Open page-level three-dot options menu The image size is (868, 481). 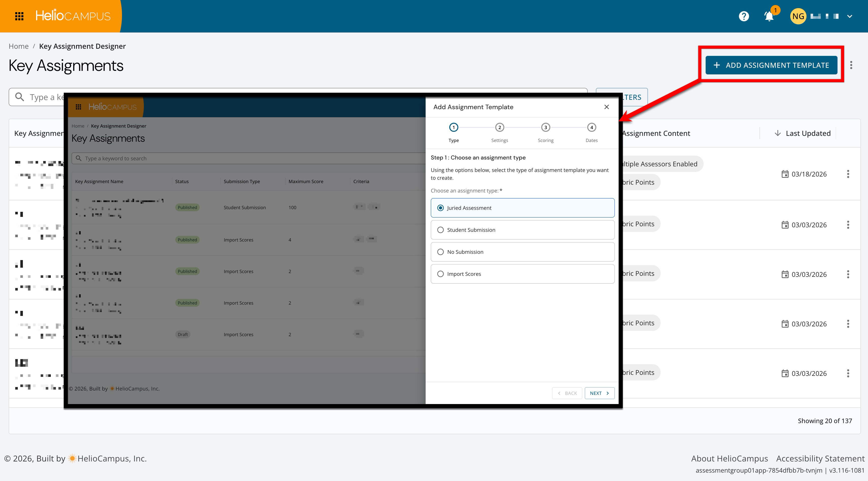851,65
